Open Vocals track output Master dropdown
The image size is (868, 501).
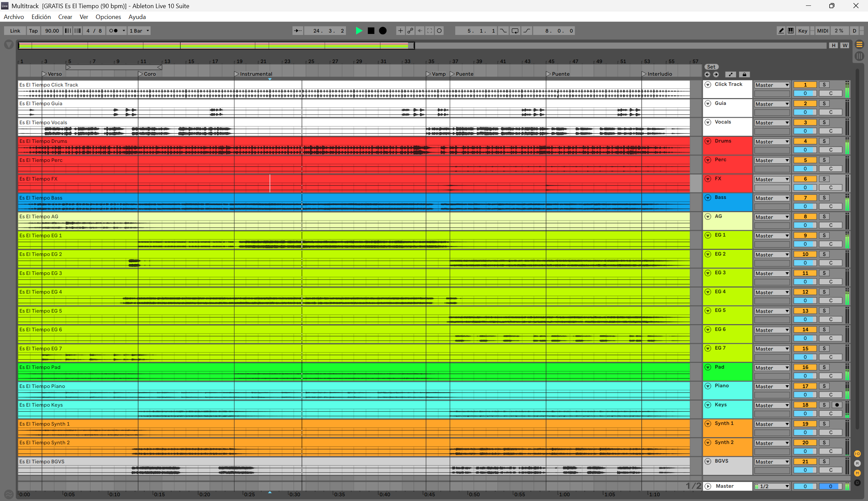(x=772, y=123)
